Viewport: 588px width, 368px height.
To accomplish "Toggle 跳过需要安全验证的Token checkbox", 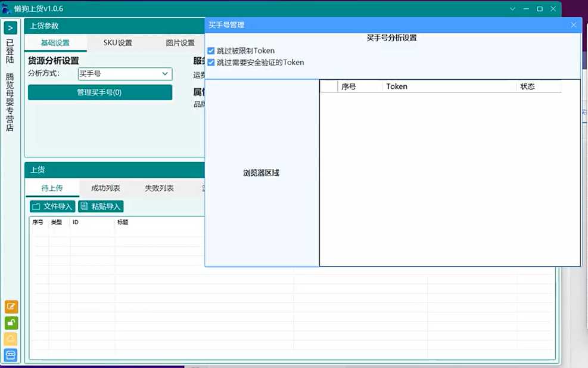I will pyautogui.click(x=211, y=63).
